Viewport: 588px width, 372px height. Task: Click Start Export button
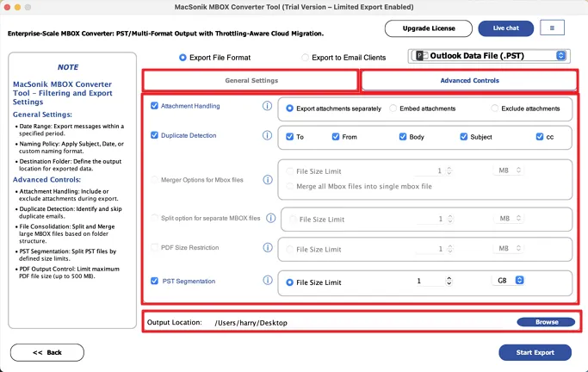[535, 352]
